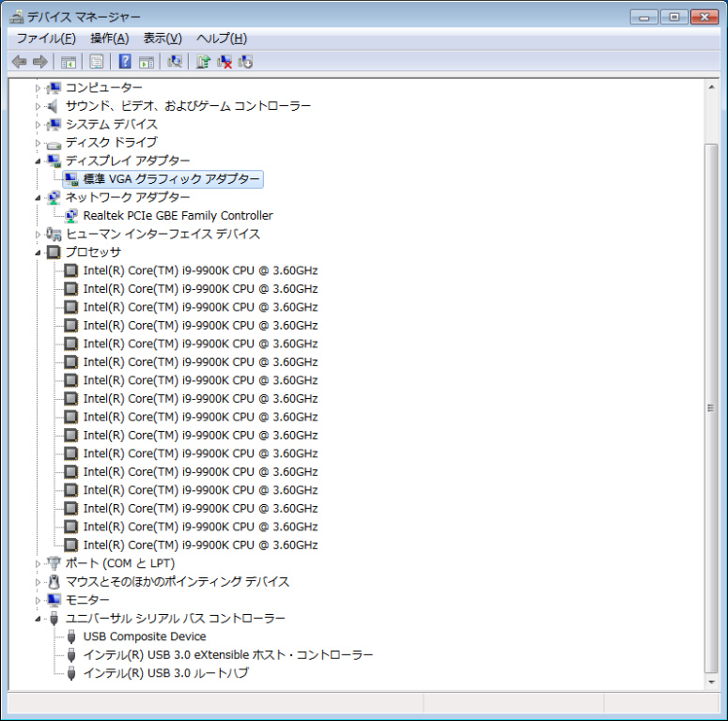Expand the コンピューター node
Screen dimensions: 728x721
tap(39, 87)
